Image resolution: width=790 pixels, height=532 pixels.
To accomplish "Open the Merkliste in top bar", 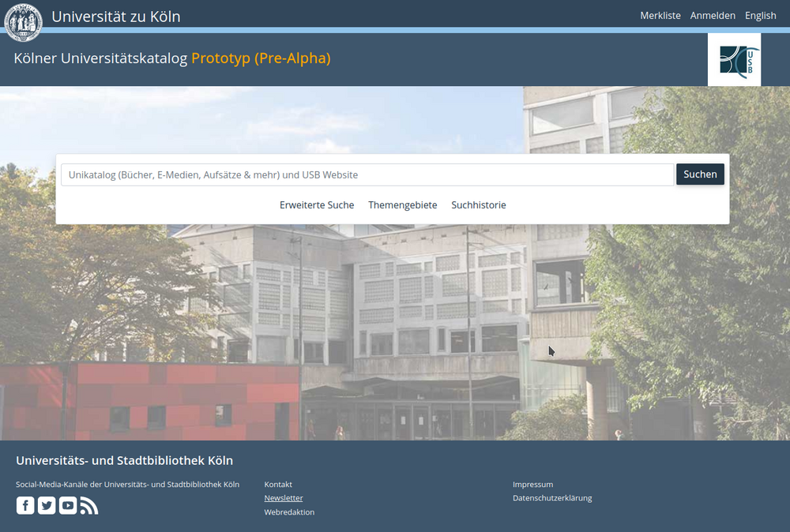I will click(x=660, y=16).
